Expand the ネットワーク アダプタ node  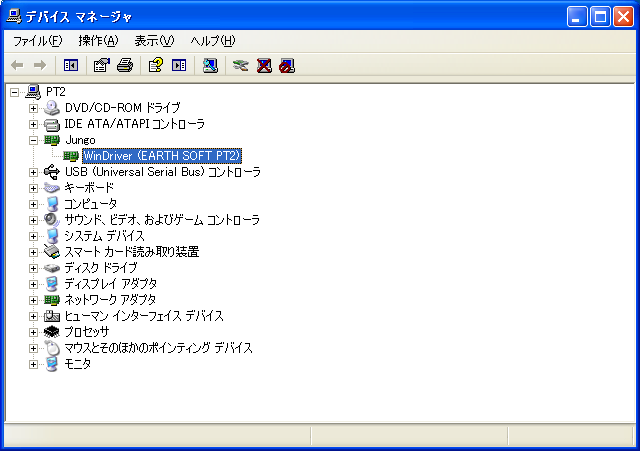coord(33,300)
